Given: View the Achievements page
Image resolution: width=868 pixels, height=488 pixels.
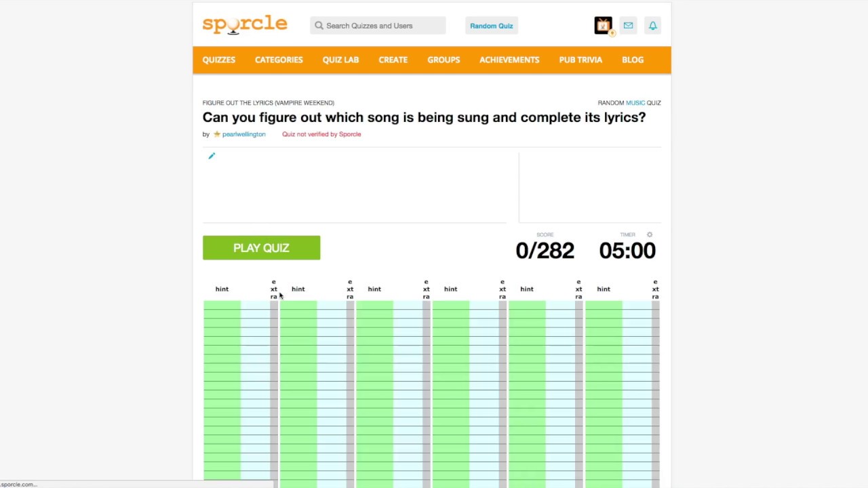Looking at the screenshot, I should pyautogui.click(x=509, y=60).
